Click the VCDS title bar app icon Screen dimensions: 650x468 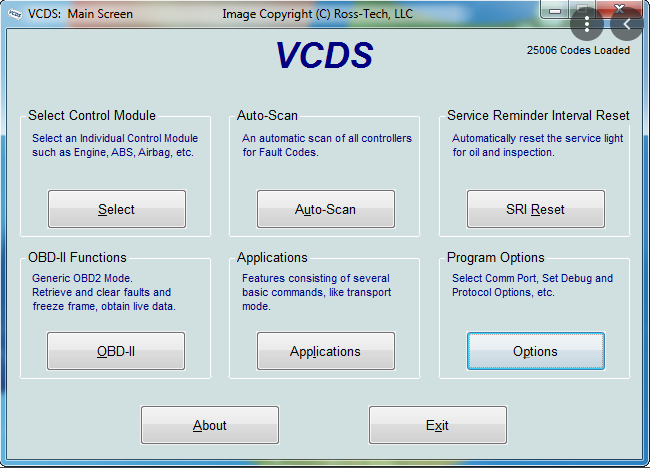15,14
